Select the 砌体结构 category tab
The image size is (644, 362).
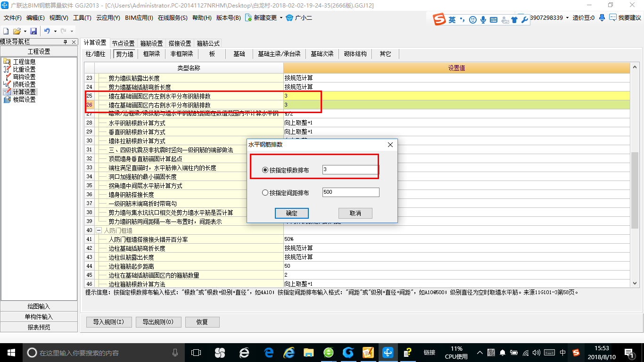pyautogui.click(x=355, y=54)
